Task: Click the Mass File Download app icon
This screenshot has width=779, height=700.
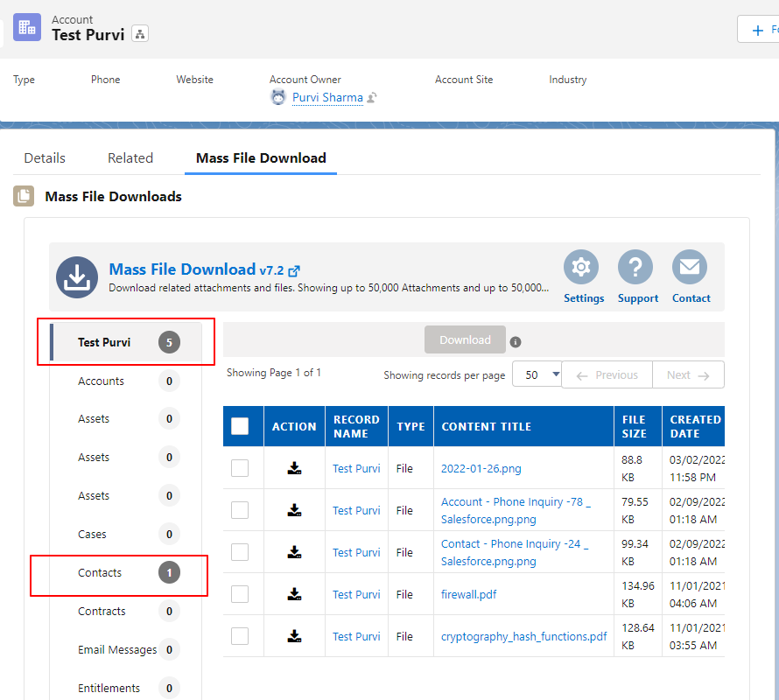Action: [77, 276]
